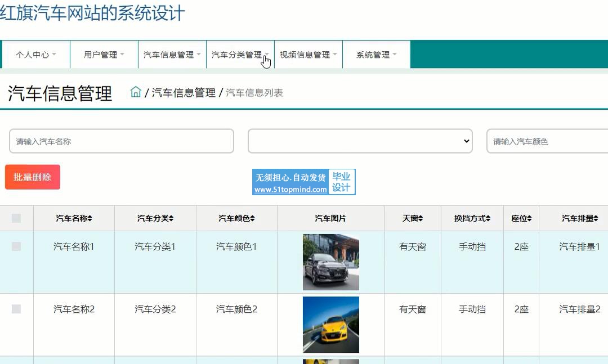The height and width of the screenshot is (364, 608).
Task: Sort by 汽车名称 column arrows
Action: [x=90, y=219]
